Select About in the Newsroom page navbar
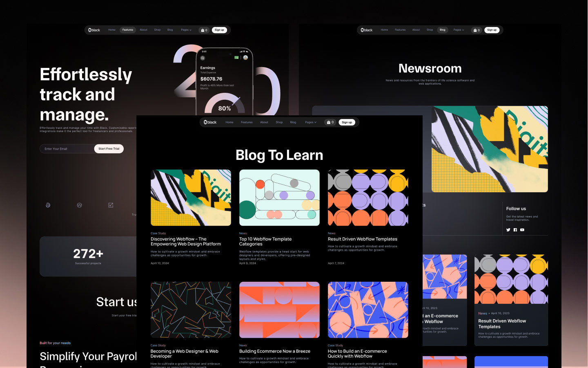This screenshot has height=368, width=588. click(416, 30)
